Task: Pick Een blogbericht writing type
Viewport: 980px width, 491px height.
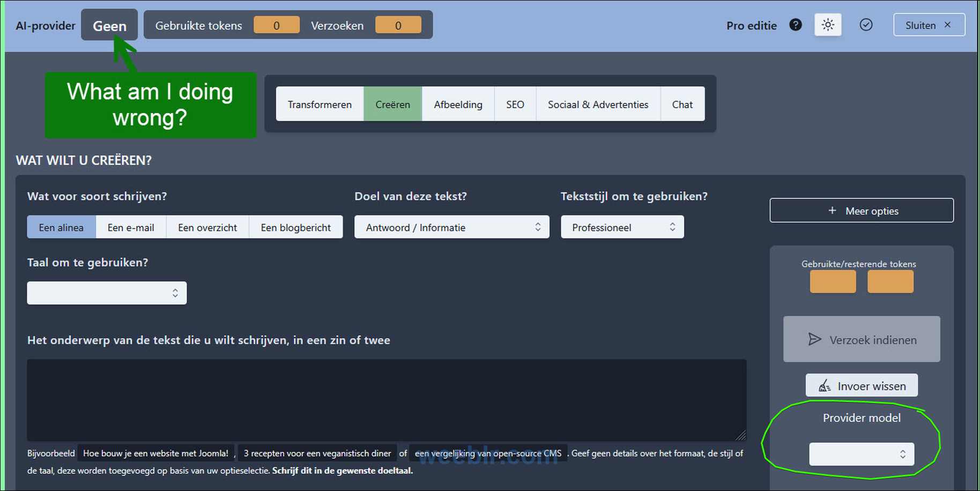Action: [295, 227]
